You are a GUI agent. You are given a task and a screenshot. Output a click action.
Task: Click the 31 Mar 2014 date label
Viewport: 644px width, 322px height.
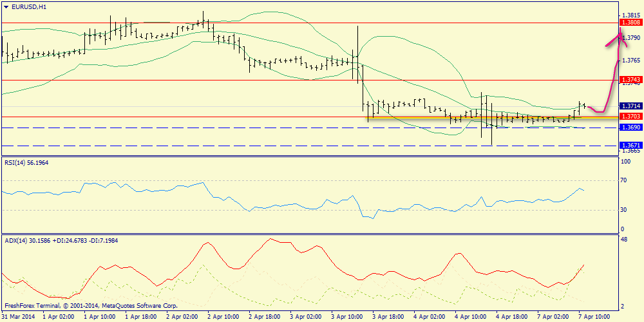tap(19, 317)
